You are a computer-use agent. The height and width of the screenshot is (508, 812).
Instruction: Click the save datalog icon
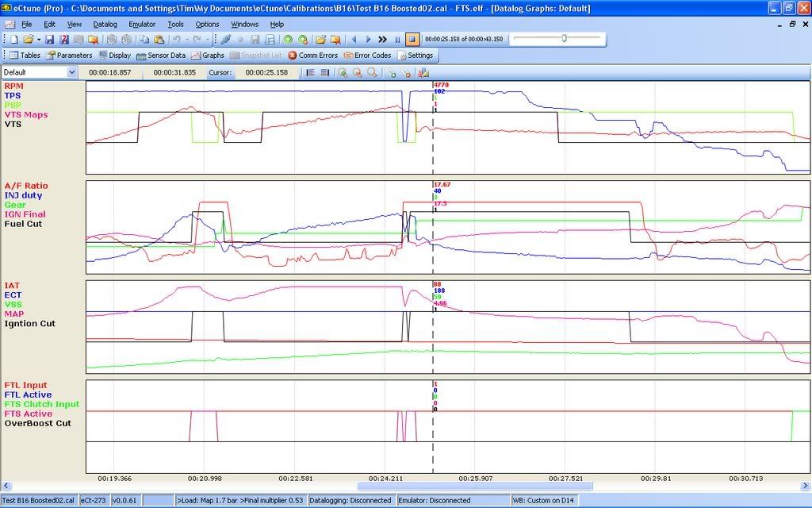pos(255,40)
